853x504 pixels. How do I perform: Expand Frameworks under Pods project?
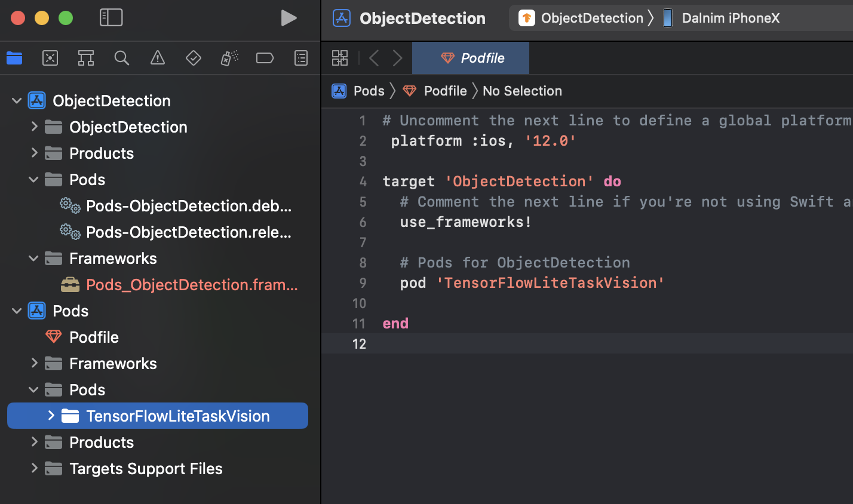(x=34, y=363)
